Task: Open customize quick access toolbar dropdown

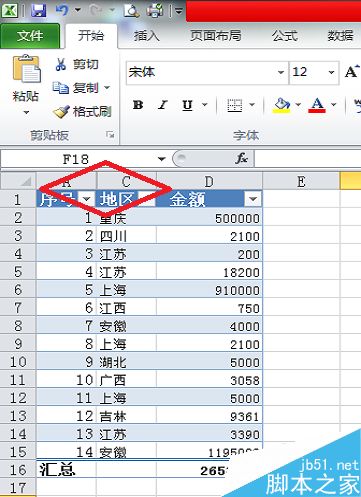Action: pos(179,11)
